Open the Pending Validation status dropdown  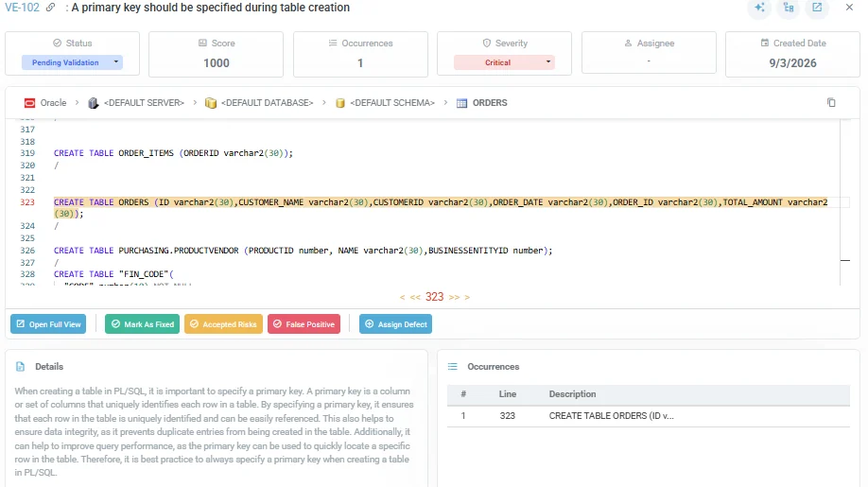point(72,62)
